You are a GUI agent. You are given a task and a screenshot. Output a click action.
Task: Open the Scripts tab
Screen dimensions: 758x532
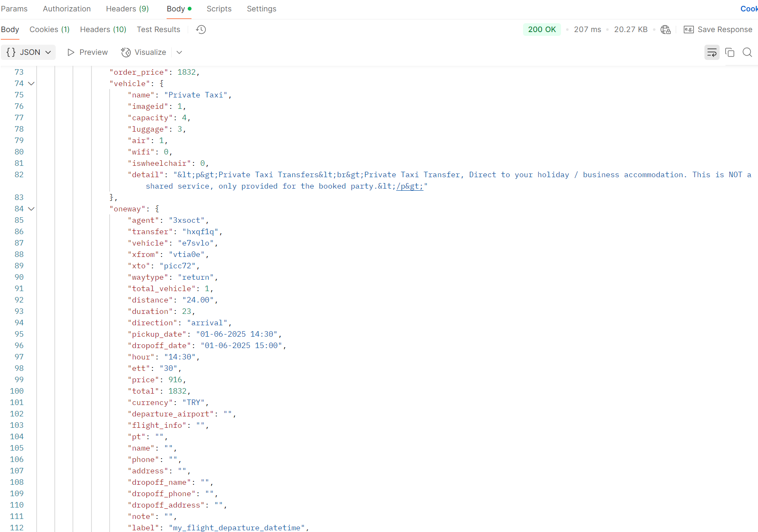click(x=219, y=9)
